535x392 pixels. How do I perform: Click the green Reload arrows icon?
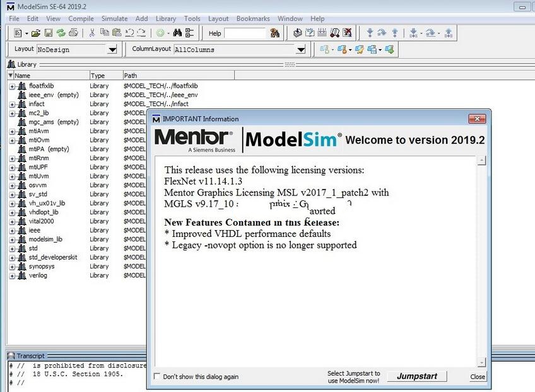pyautogui.click(x=61, y=33)
